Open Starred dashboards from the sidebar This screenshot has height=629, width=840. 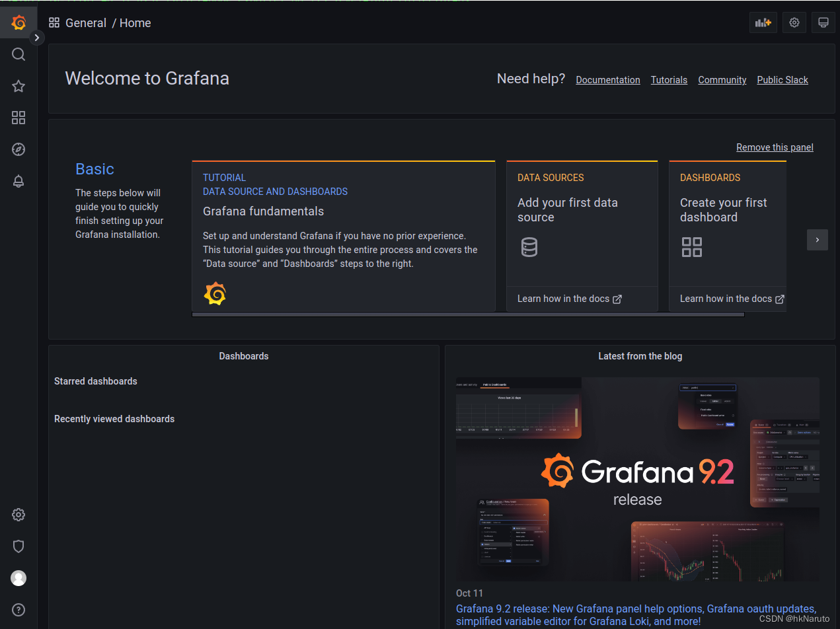point(19,86)
